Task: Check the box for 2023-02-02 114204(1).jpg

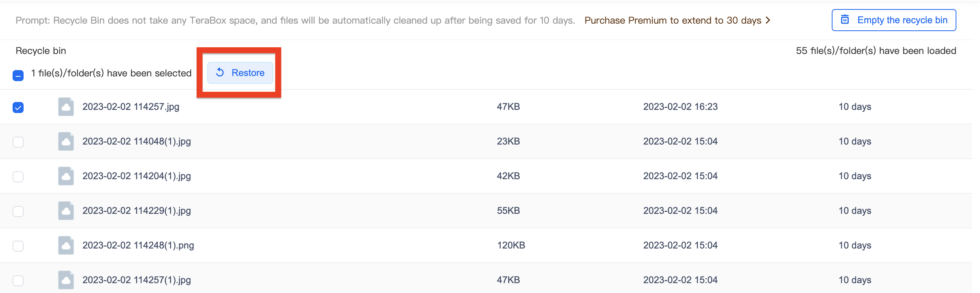Action: (18, 177)
